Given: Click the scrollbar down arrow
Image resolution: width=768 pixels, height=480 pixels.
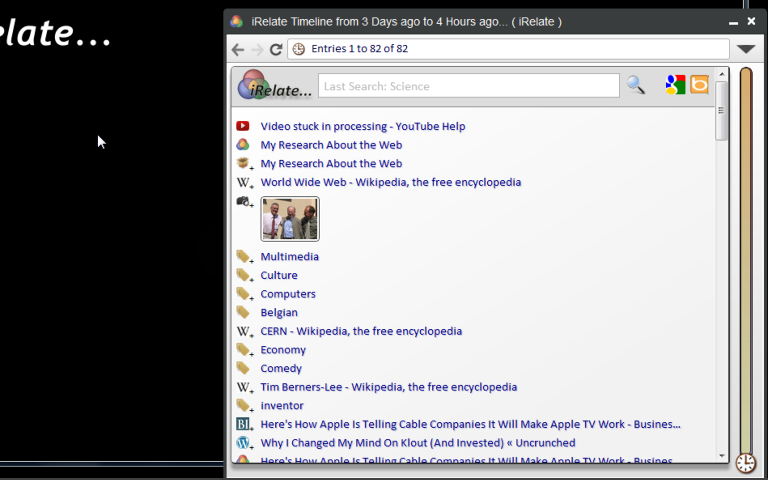Looking at the screenshot, I should tap(721, 456).
